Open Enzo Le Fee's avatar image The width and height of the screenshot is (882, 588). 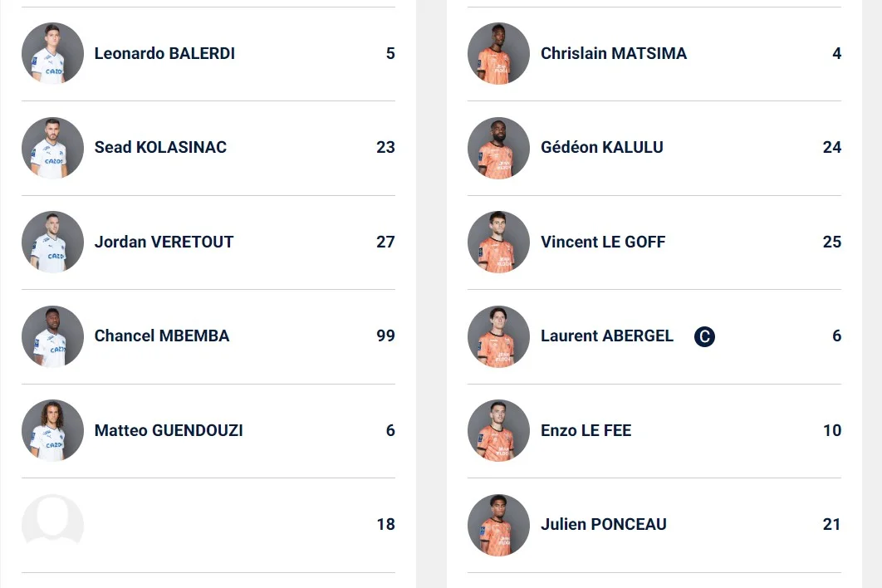click(x=498, y=430)
